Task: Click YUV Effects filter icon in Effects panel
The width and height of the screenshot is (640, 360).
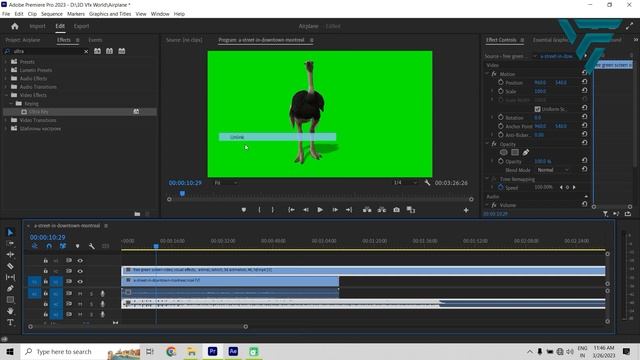Action: click(122, 51)
